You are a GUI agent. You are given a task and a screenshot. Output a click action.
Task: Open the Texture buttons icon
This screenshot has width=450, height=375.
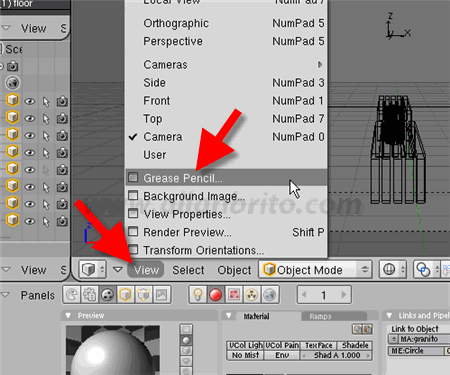click(234, 295)
